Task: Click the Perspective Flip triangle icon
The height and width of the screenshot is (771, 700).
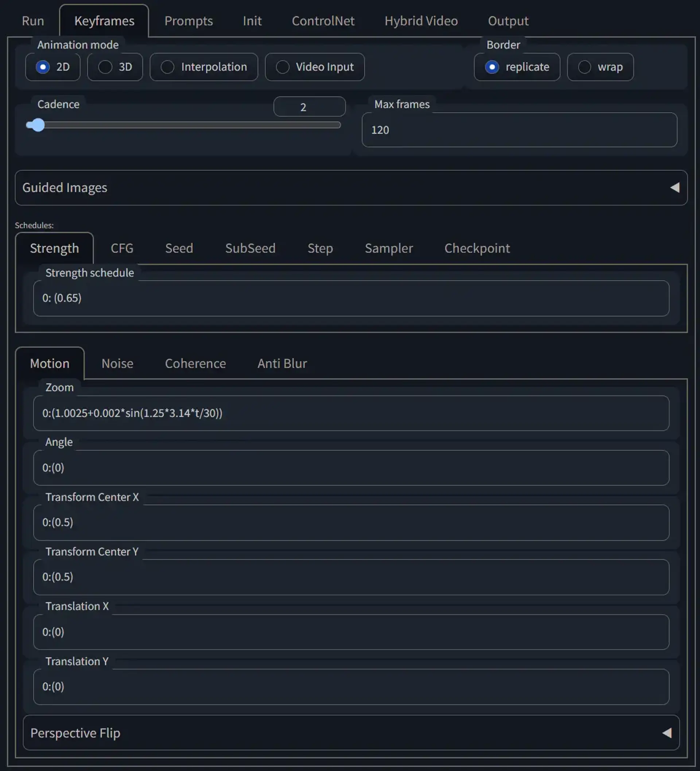Action: tap(667, 733)
